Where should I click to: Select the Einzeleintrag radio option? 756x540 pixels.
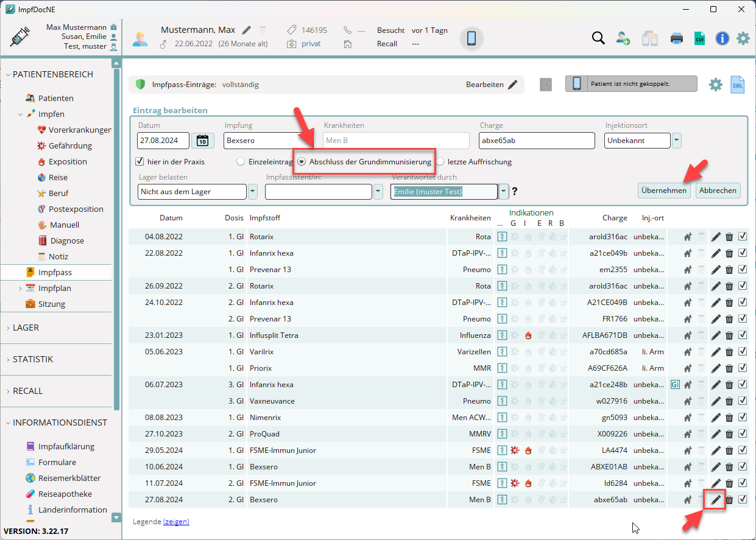(241, 162)
